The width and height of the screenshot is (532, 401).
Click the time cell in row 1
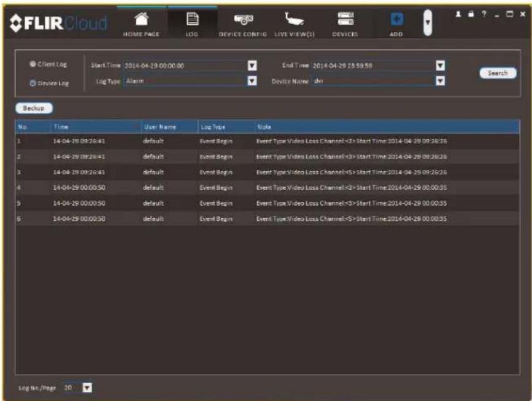point(79,141)
